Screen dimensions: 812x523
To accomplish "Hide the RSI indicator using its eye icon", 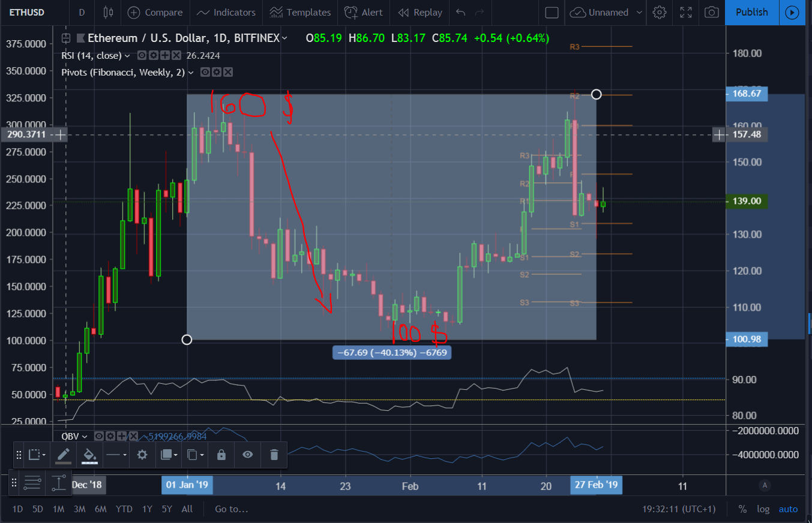I will tap(142, 55).
